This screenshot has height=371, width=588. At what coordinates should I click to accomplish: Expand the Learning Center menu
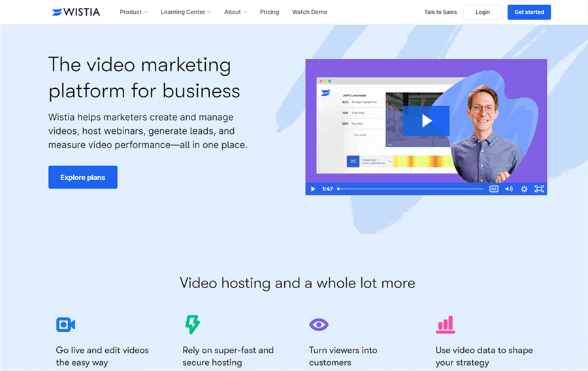186,12
